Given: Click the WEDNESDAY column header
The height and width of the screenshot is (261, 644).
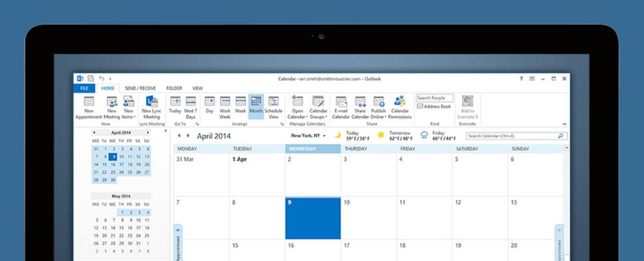Looking at the screenshot, I should [313, 149].
